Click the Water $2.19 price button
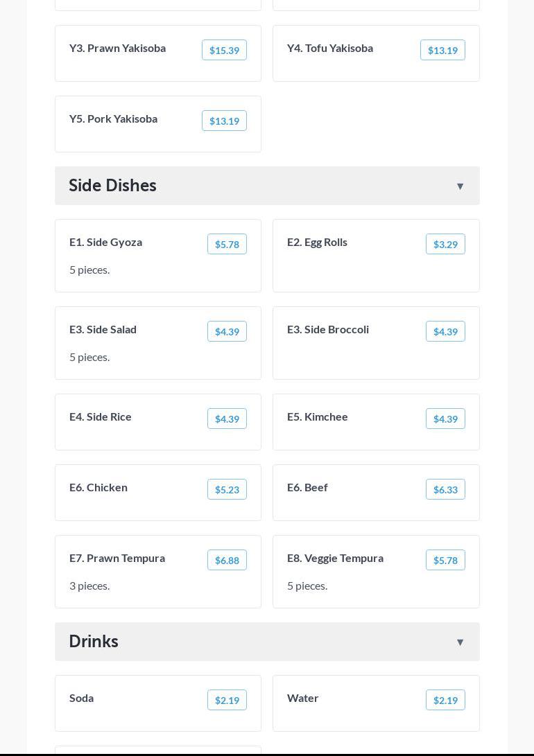This screenshot has width=534, height=756. (x=445, y=700)
